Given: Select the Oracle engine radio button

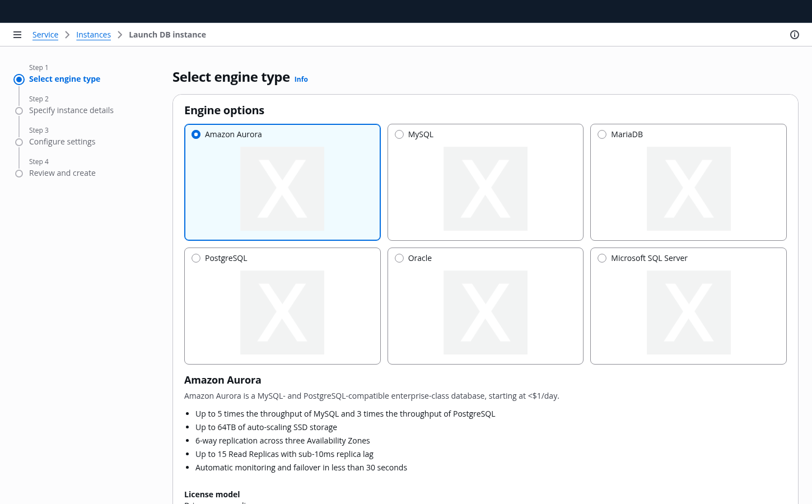Looking at the screenshot, I should 399,258.
